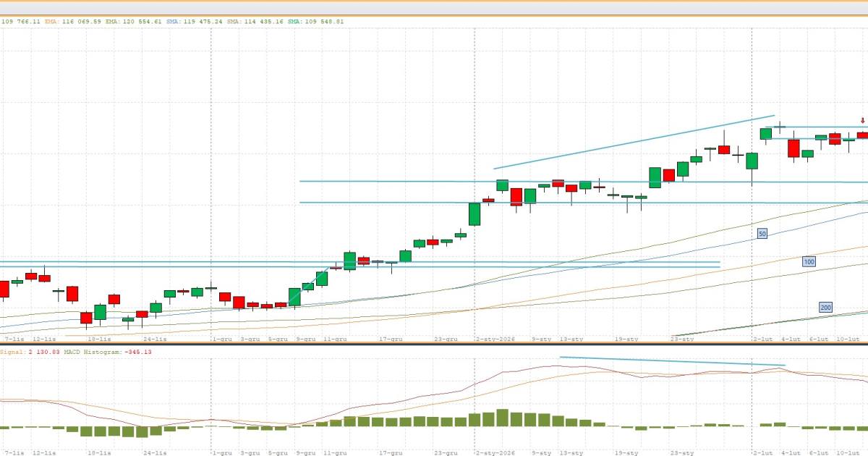The height and width of the screenshot is (456, 868).
Task: Click the Signal 2 130.83 indicator label
Action: 25,352
